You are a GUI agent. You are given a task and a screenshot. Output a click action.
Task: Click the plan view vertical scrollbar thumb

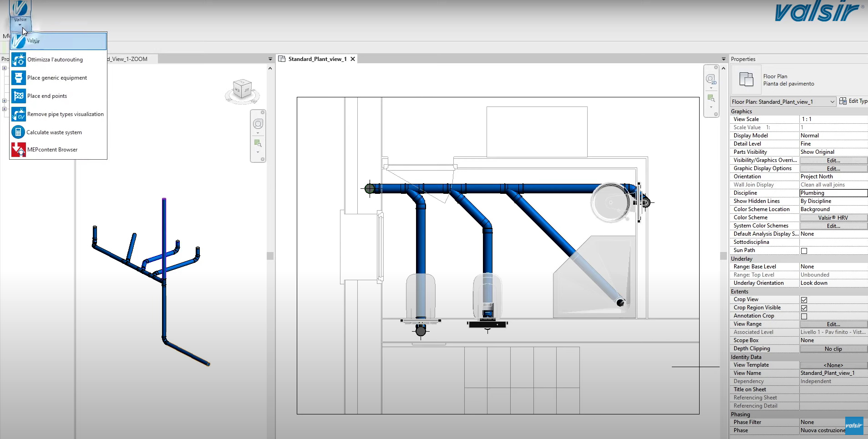pyautogui.click(x=724, y=256)
